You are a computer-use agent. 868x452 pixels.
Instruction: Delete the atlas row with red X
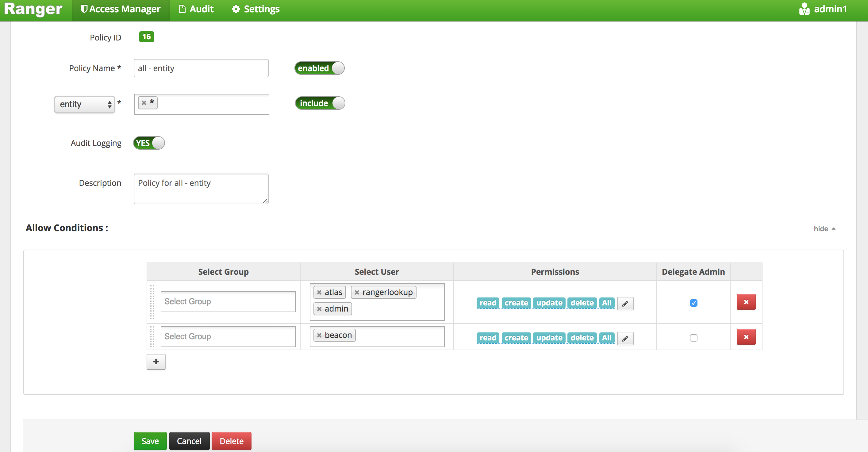746,302
